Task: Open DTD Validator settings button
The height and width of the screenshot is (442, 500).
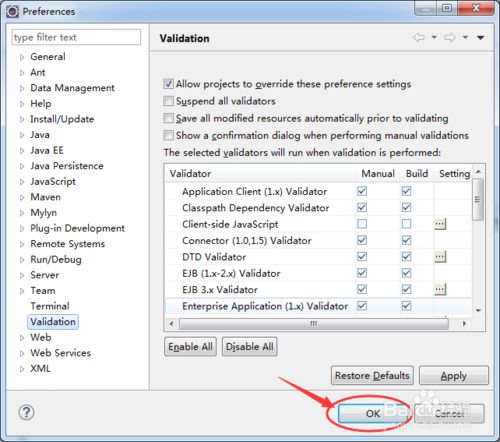Action: point(440,257)
